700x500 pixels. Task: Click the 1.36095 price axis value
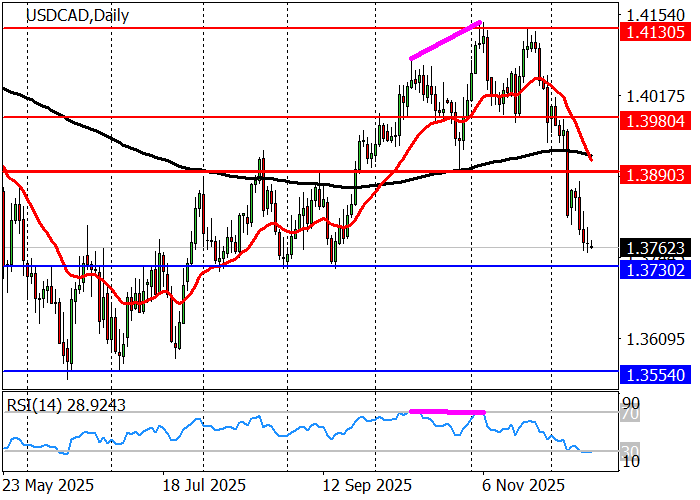pos(656,340)
